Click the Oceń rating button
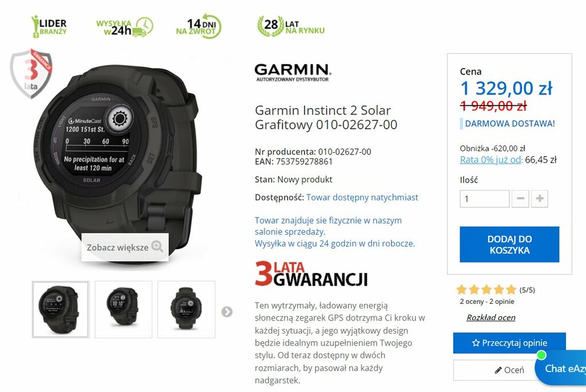 [x=509, y=370]
